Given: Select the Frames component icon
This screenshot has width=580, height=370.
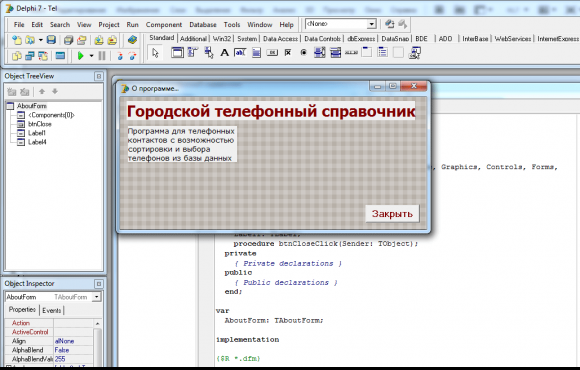Looking at the screenshot, I should pyautogui.click(x=177, y=53).
